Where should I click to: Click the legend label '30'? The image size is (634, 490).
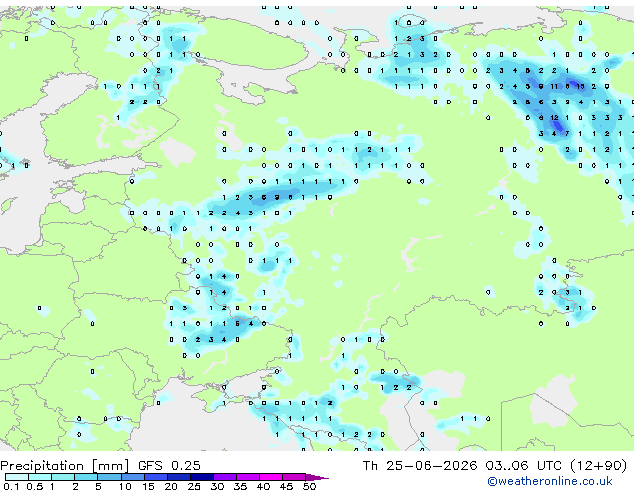click(x=218, y=486)
